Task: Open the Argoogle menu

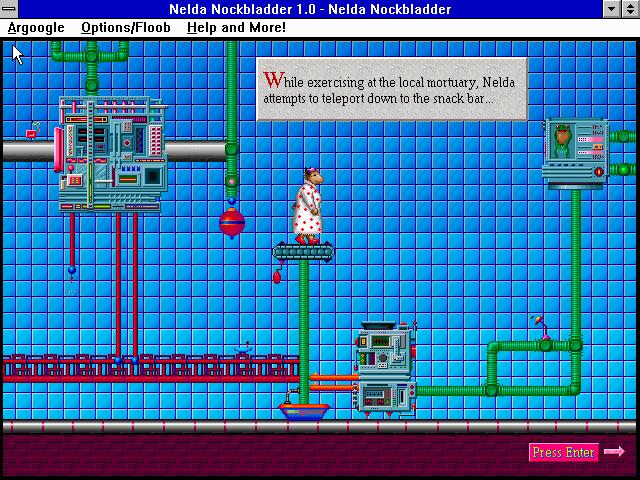Action: click(x=36, y=28)
